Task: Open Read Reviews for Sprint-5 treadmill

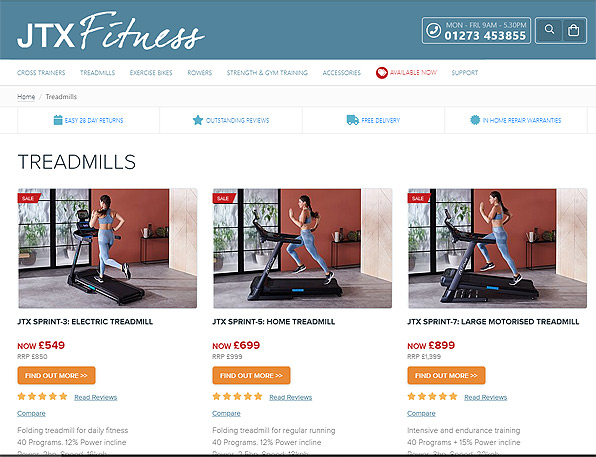Action: tap(290, 397)
